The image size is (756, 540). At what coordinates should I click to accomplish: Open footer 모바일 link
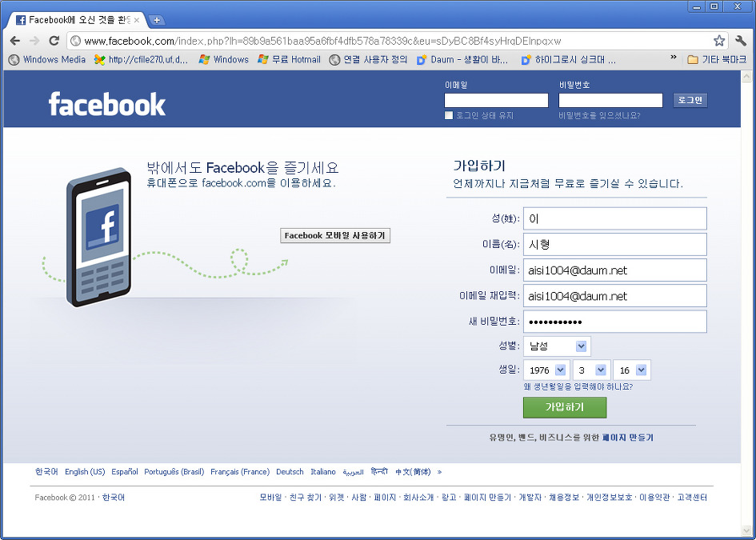pyautogui.click(x=270, y=497)
